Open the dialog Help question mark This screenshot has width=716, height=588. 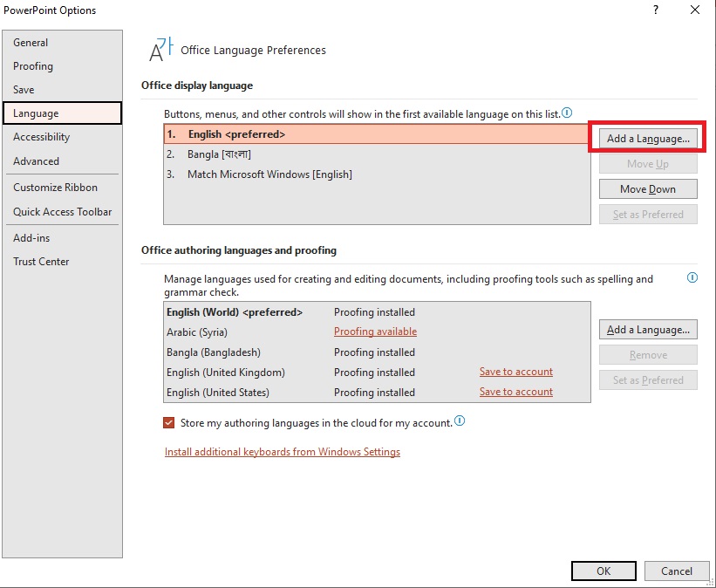655,10
